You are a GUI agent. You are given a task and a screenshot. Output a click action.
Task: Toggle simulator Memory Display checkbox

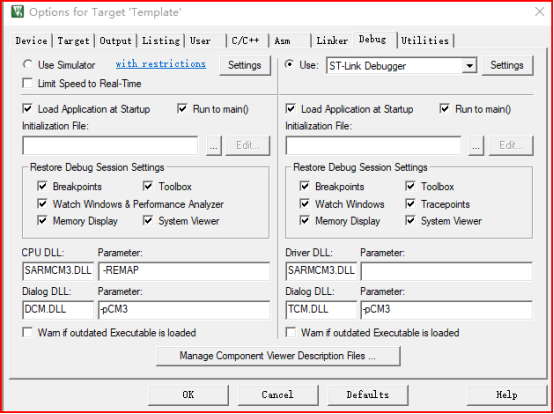coord(42,221)
